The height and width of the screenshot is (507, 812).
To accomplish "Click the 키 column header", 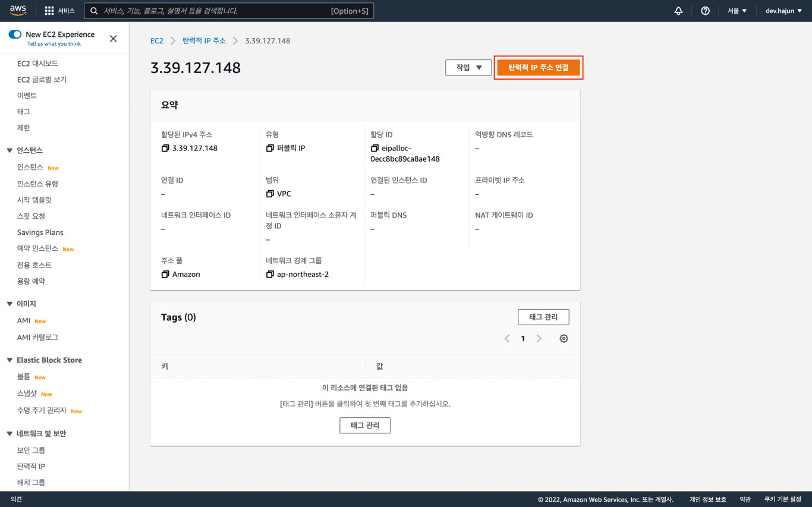I will [165, 367].
